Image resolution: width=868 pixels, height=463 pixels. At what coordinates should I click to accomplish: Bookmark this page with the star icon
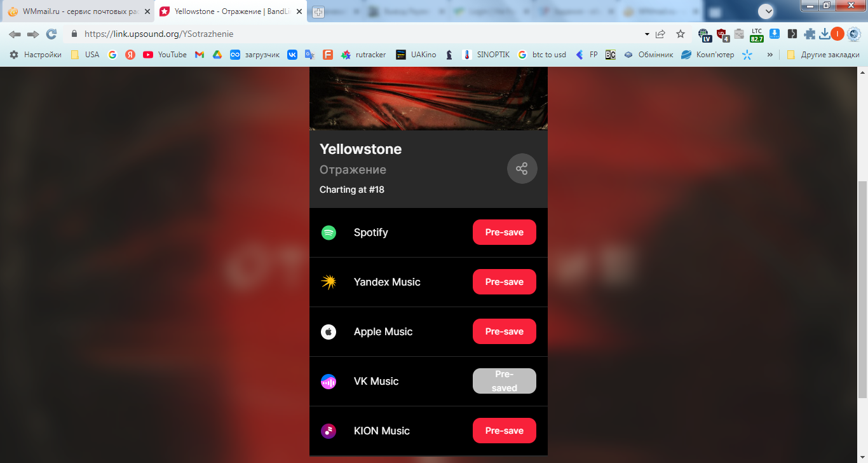coord(681,34)
